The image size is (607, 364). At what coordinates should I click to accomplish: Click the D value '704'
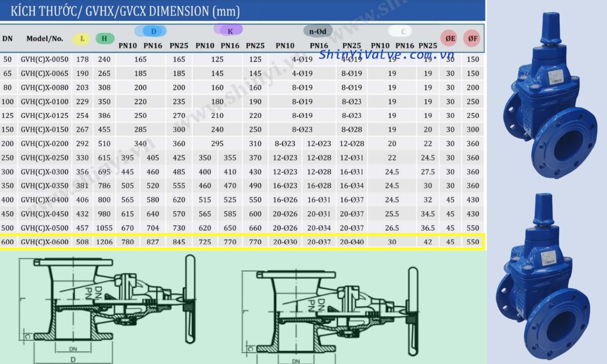(x=152, y=228)
